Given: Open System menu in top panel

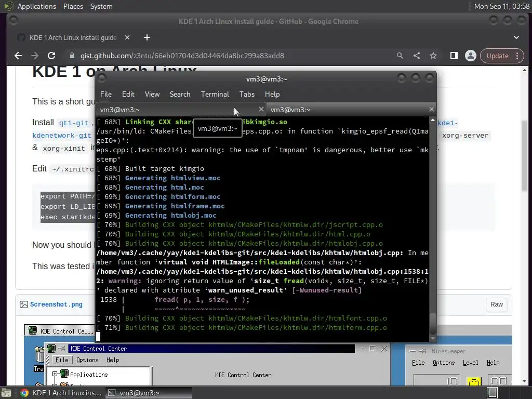Looking at the screenshot, I should (x=101, y=6).
